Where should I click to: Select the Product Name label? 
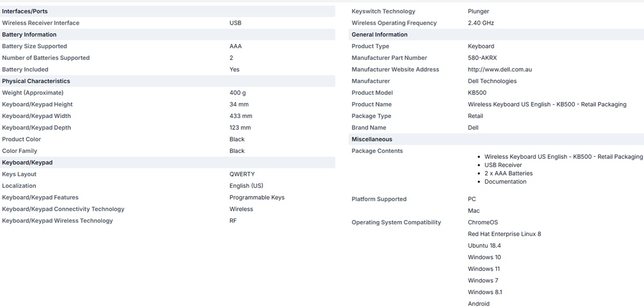(371, 105)
